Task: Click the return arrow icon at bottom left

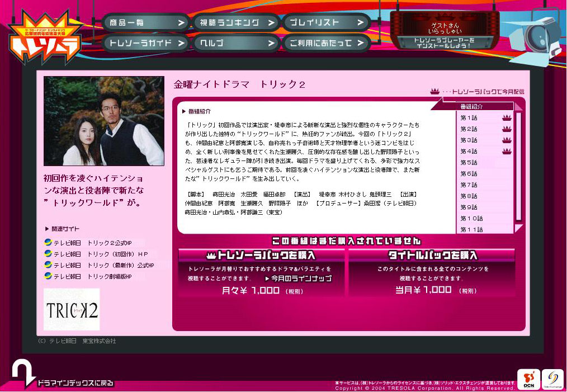Action: click(x=23, y=374)
